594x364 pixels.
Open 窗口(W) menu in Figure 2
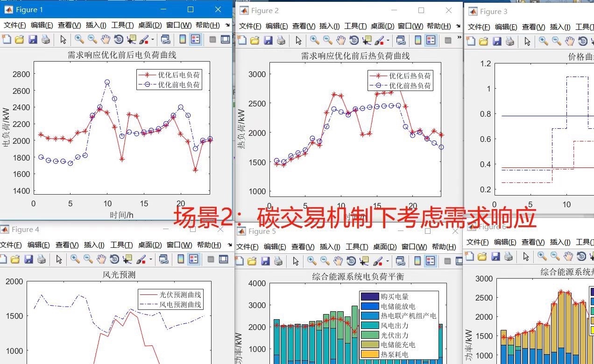coord(411,26)
